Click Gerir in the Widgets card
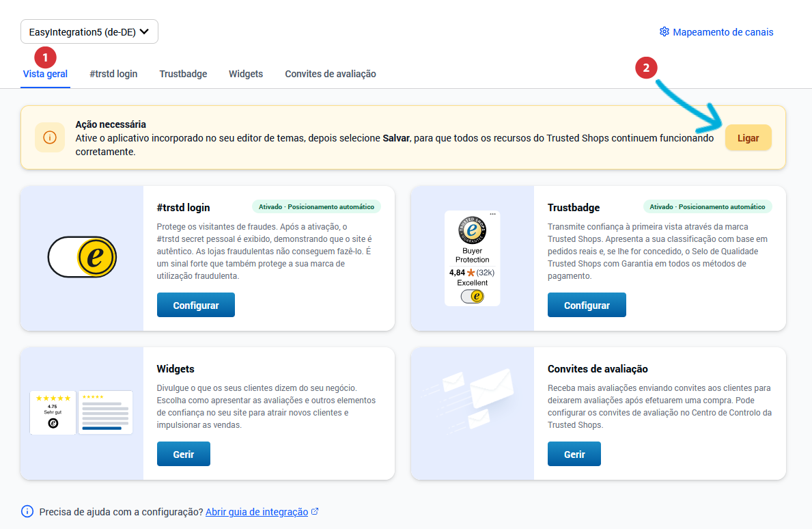Image resolution: width=812 pixels, height=529 pixels. 183,454
